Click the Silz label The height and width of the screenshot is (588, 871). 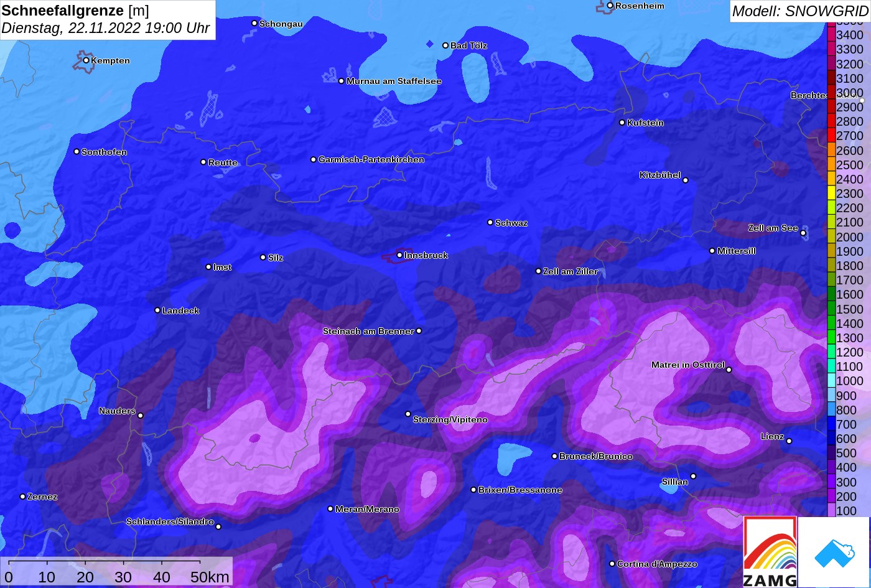(x=276, y=258)
